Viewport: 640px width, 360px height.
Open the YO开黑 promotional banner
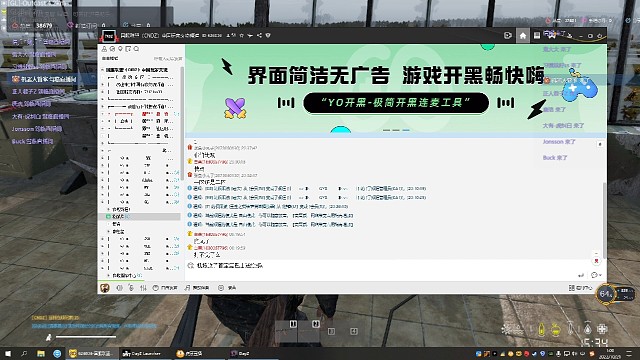[x=396, y=90]
